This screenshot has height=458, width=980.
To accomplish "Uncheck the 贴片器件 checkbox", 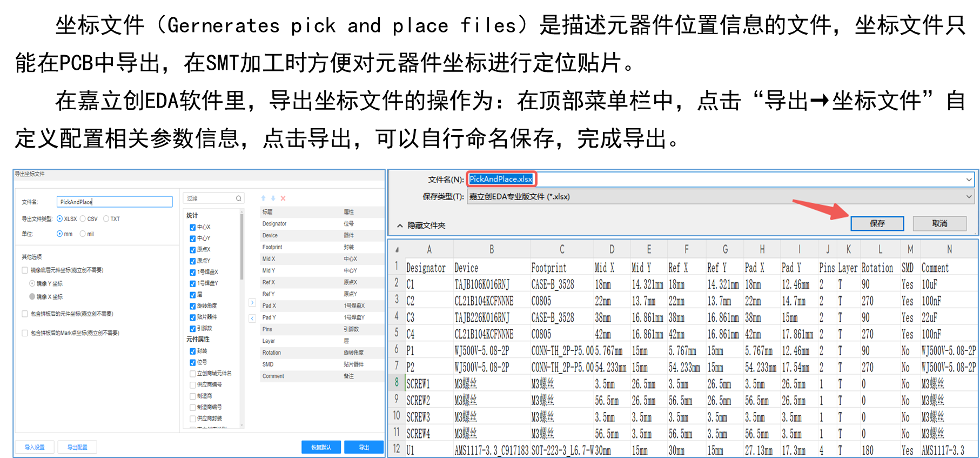I will [193, 317].
